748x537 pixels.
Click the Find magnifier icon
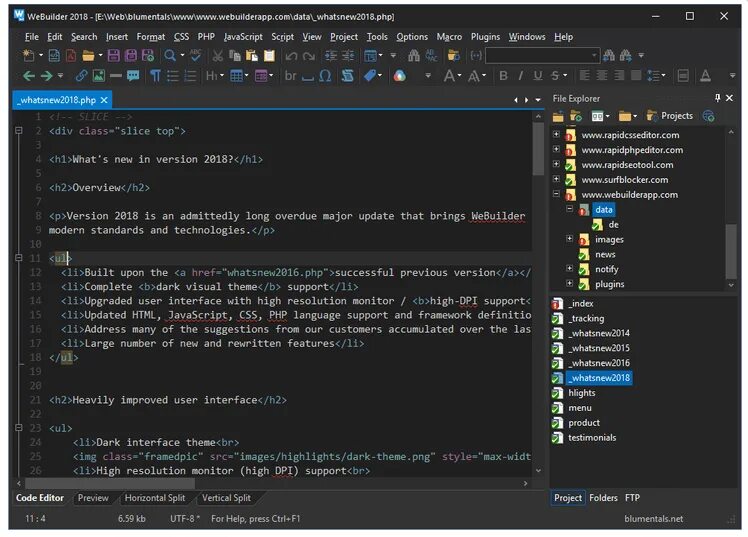(x=170, y=56)
